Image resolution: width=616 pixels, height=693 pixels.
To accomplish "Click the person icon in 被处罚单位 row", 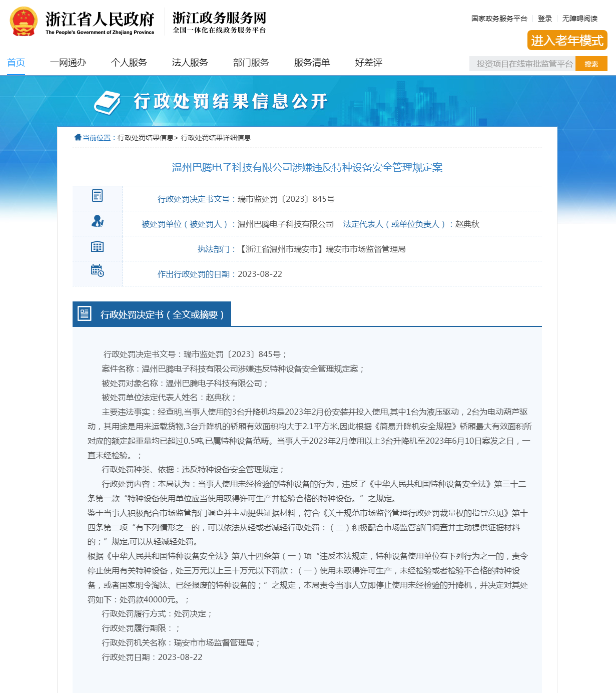I will [97, 221].
